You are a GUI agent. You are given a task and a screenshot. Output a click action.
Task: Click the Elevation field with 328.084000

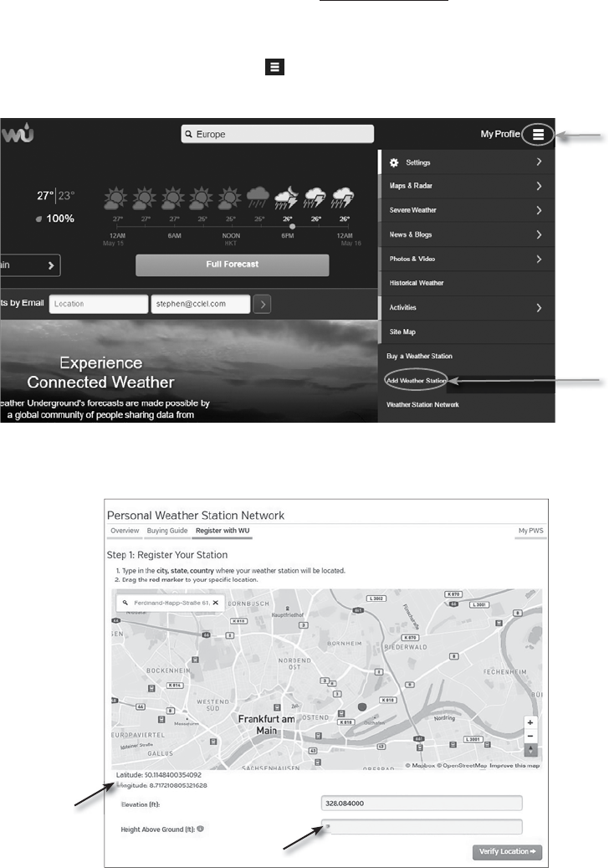[x=422, y=804]
